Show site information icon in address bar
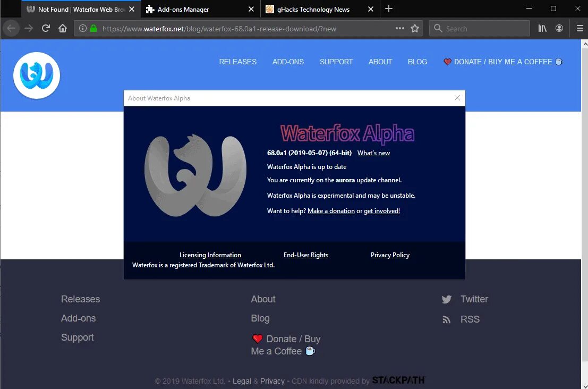This screenshot has width=588, height=389. 83,29
